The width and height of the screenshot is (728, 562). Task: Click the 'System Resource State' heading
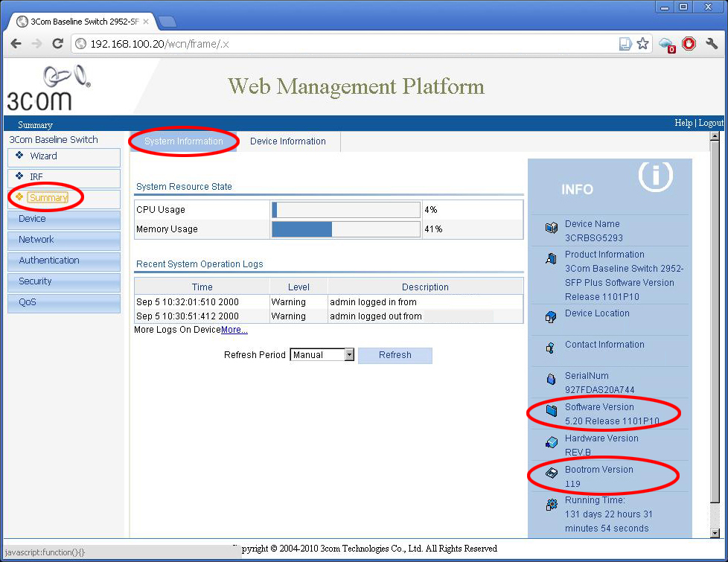pyautogui.click(x=184, y=187)
